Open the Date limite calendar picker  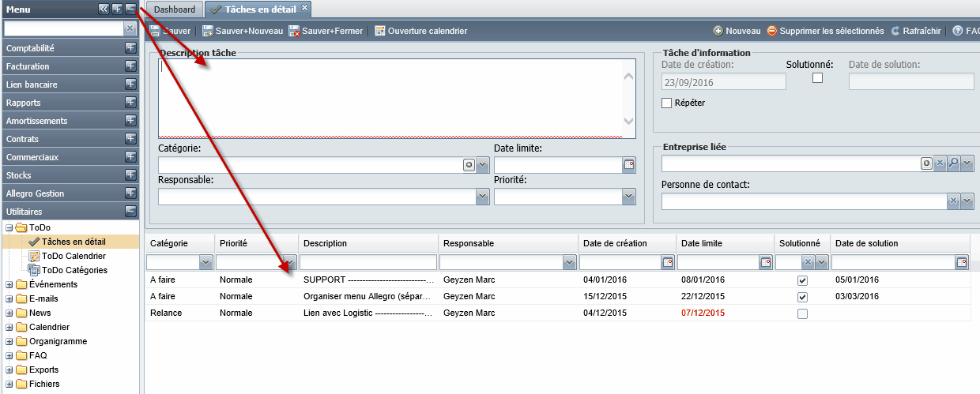click(629, 165)
